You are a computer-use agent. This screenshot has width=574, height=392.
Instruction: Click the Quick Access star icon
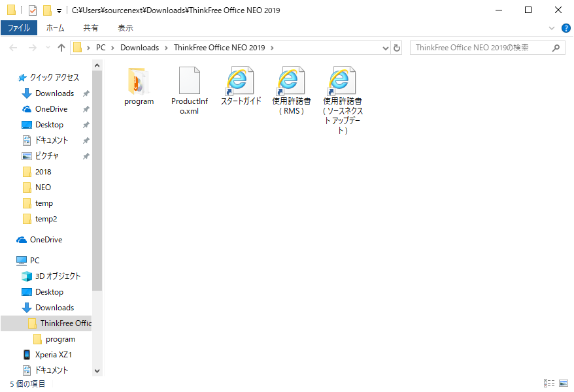22,78
